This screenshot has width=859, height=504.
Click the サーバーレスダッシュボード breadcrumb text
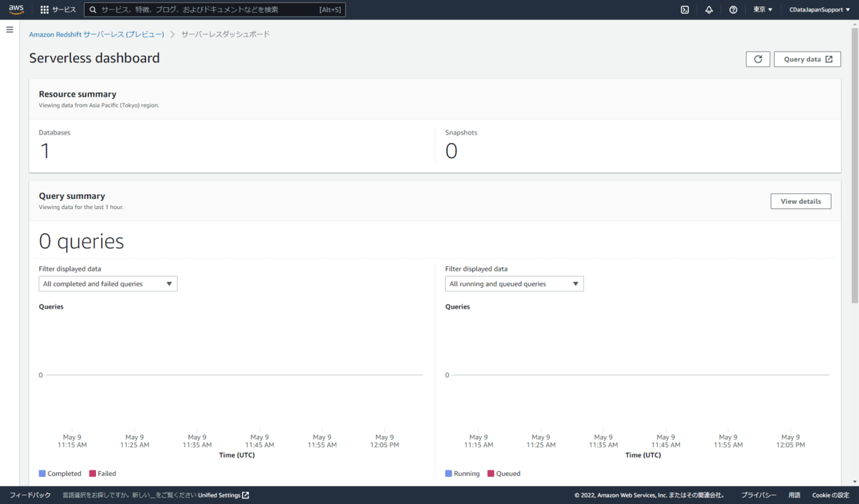[x=225, y=34]
